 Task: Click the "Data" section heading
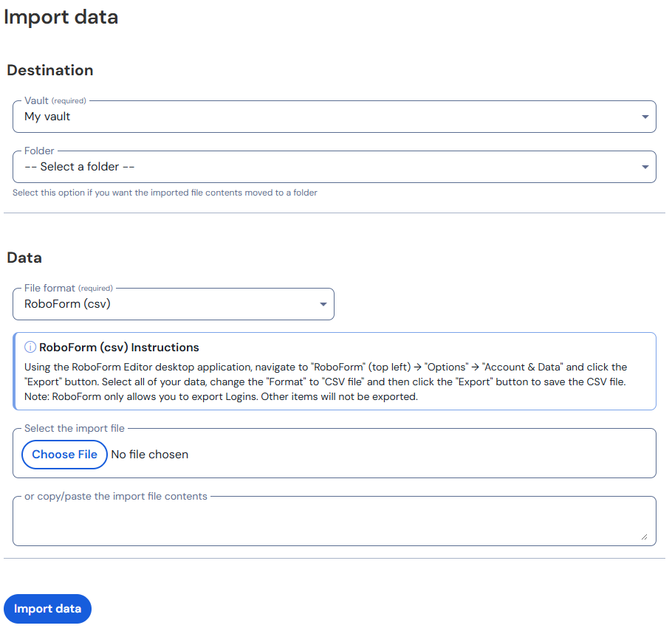coord(24,258)
